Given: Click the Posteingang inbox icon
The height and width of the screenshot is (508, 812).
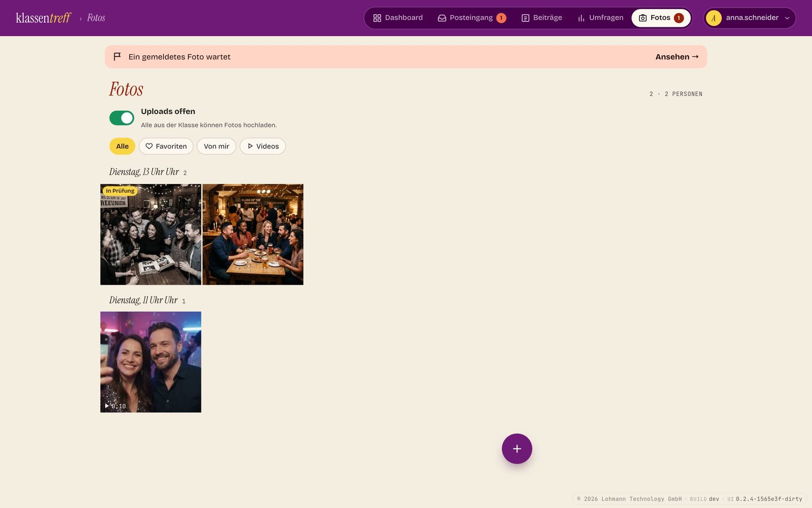Looking at the screenshot, I should pyautogui.click(x=442, y=18).
